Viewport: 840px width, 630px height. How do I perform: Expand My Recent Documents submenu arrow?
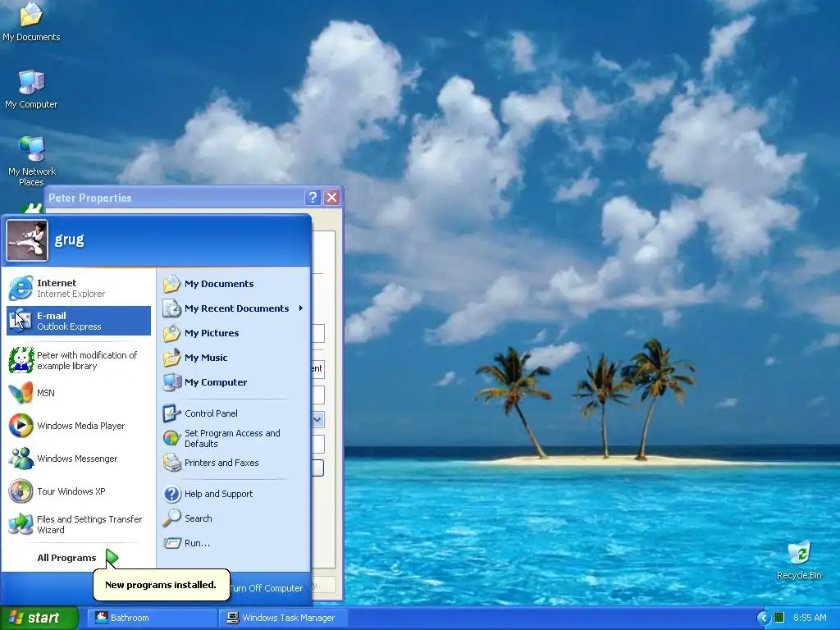[301, 308]
